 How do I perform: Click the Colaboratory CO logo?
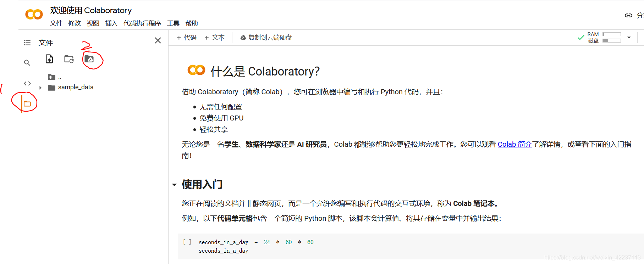click(34, 15)
